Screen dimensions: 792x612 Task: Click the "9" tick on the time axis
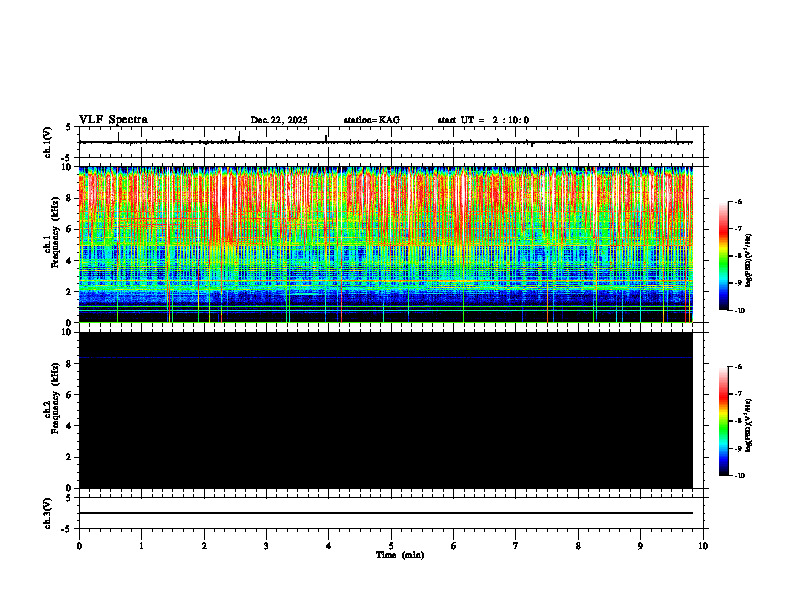point(640,546)
